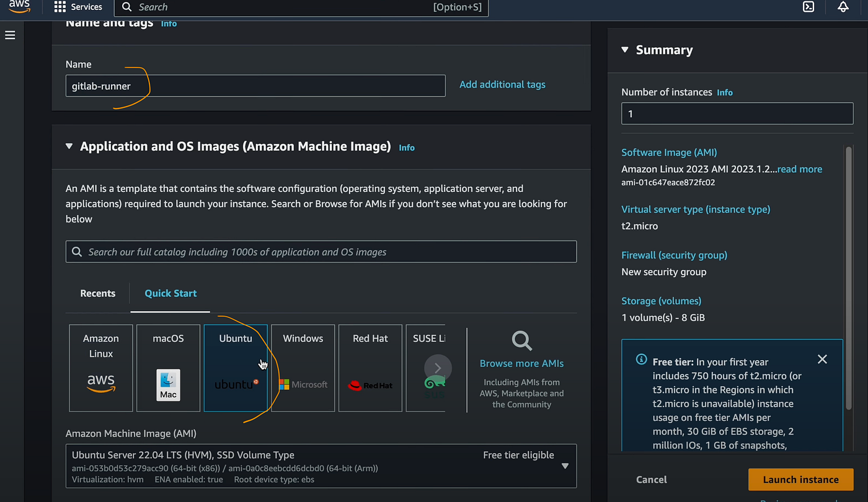Viewport: 868px width, 502px height.
Task: Collapse the Summary panel
Action: [624, 50]
